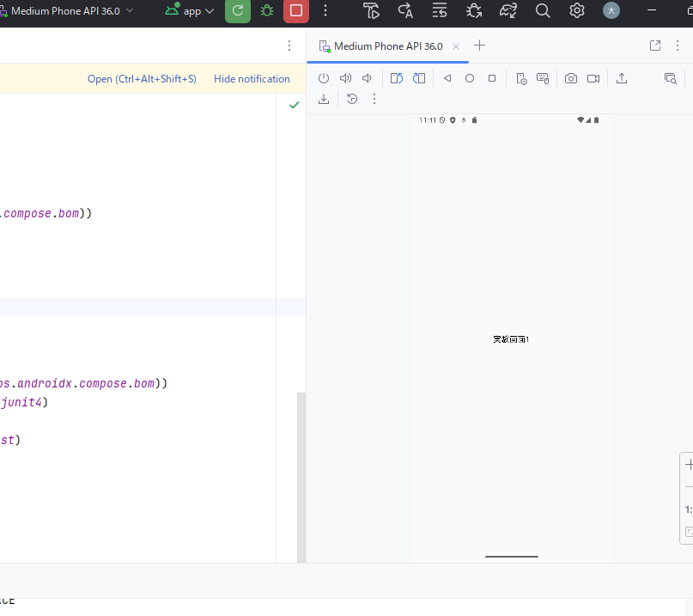Click the Open (Ctrl+Alt+Shift+S) link

142,79
